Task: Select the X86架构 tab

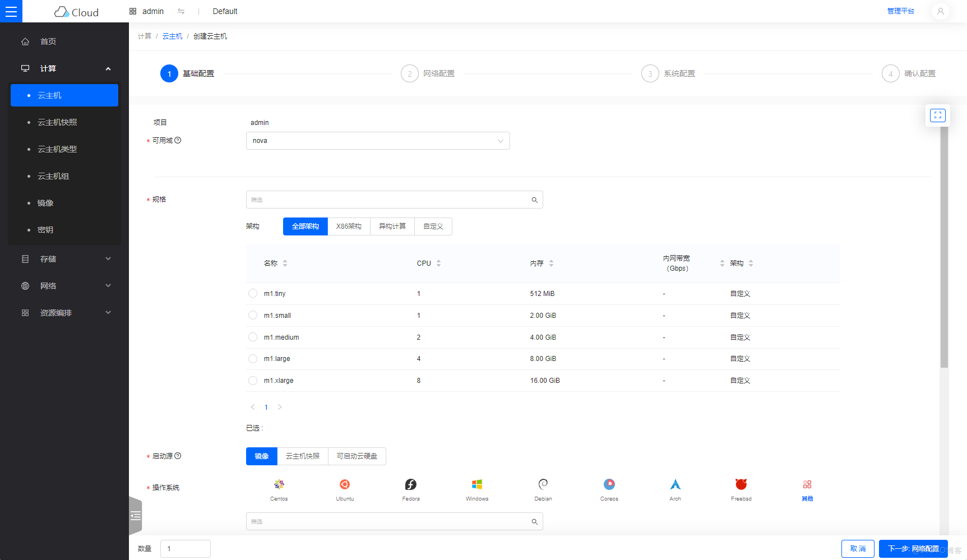Action: [x=349, y=226]
